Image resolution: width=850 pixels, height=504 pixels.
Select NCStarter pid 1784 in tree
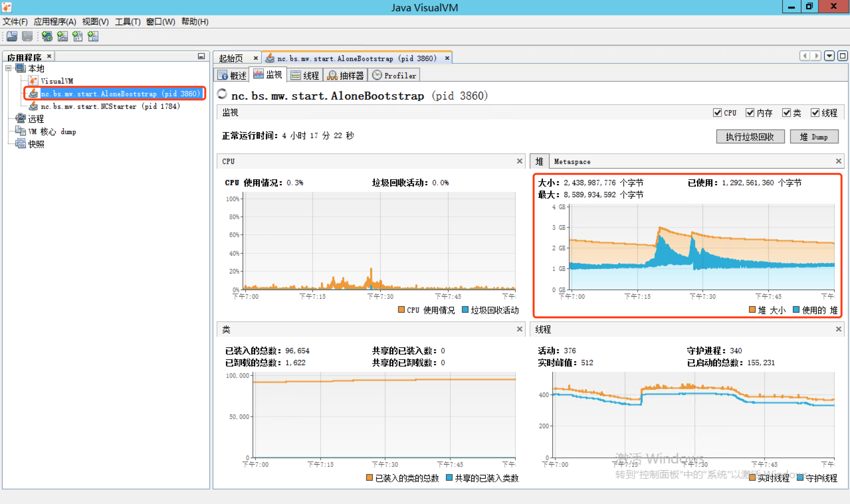pyautogui.click(x=110, y=106)
